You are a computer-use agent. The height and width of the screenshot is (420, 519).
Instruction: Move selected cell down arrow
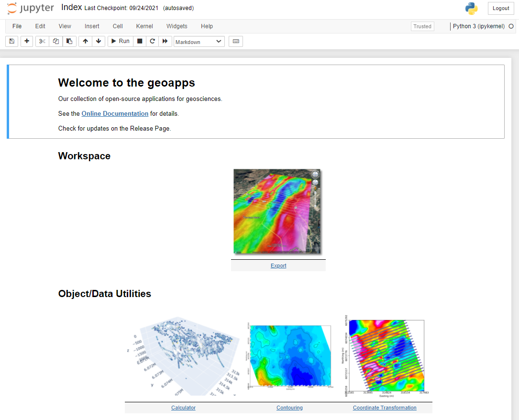[x=99, y=42]
